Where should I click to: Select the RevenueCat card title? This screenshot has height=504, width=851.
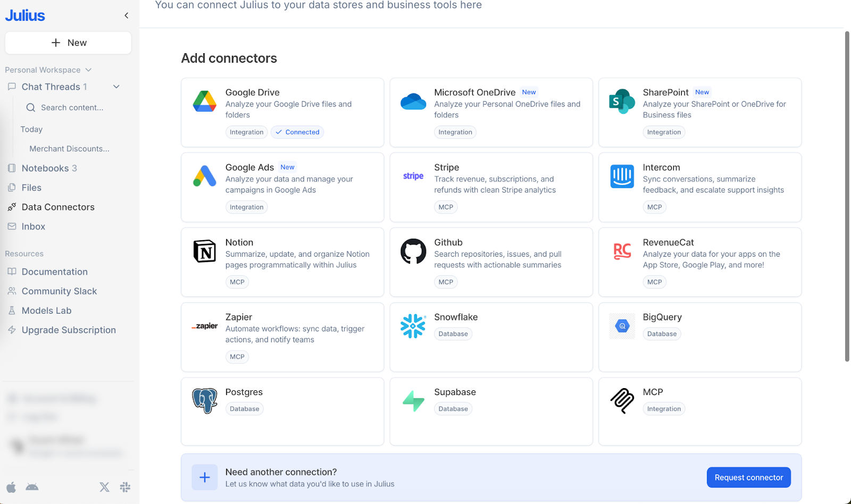668,242
